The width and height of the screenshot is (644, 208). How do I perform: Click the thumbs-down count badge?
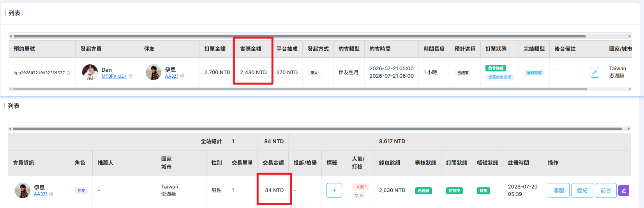point(359,196)
